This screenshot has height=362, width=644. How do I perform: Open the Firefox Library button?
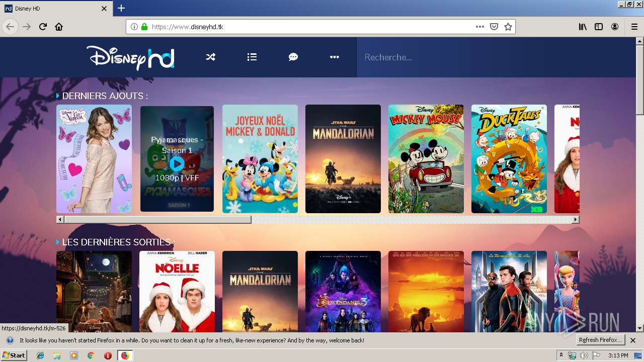pos(583,27)
